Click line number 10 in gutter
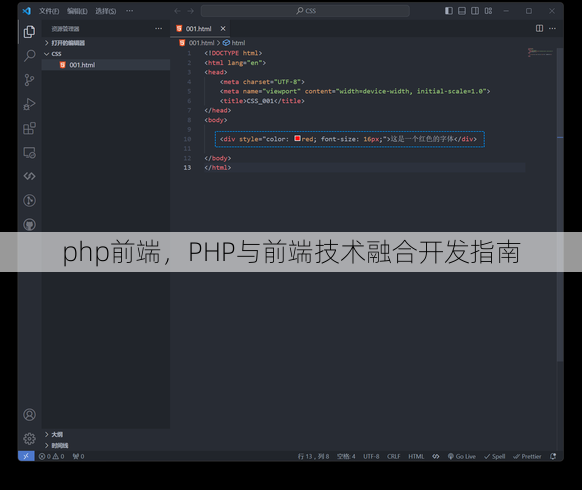 (x=187, y=139)
